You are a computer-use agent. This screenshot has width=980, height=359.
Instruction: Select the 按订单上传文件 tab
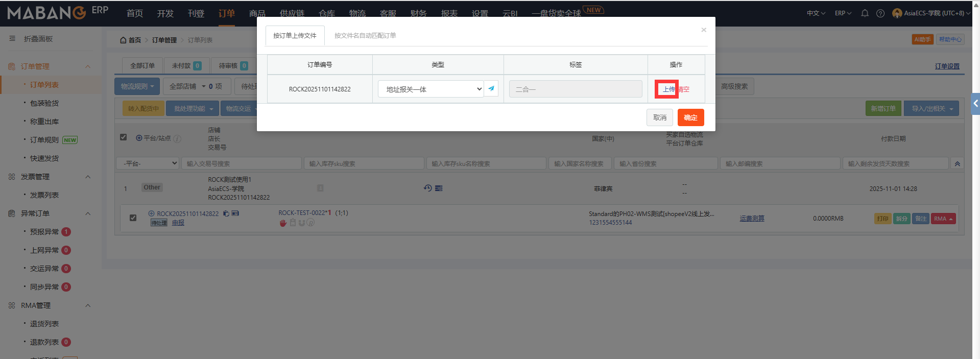[295, 36]
